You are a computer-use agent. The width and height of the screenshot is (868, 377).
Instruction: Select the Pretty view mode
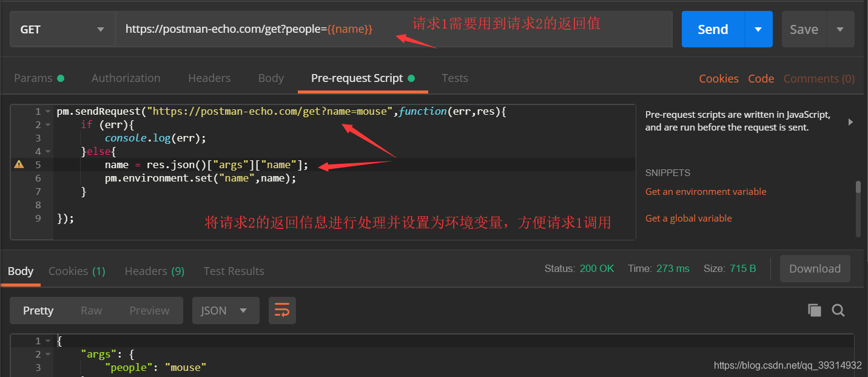pyautogui.click(x=38, y=310)
